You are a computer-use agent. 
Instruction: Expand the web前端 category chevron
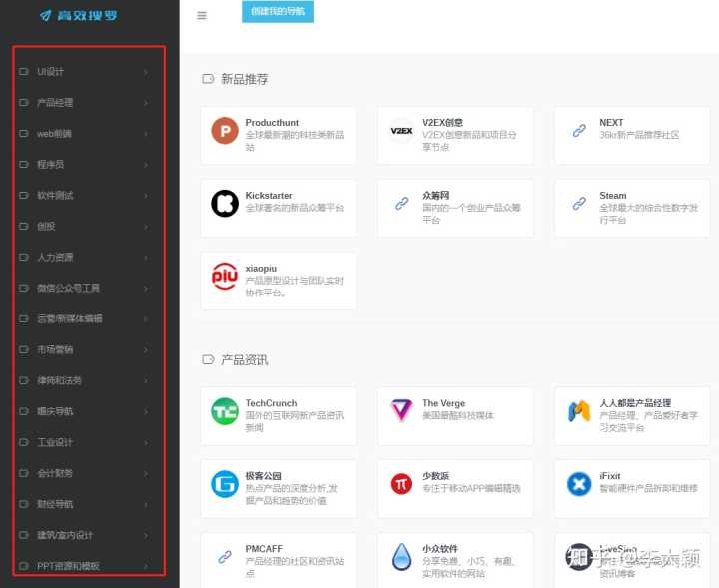(146, 134)
